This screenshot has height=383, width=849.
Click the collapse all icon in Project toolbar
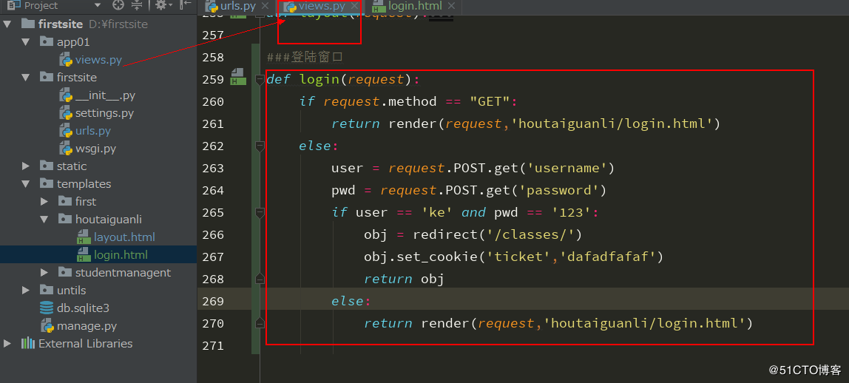tap(137, 5)
